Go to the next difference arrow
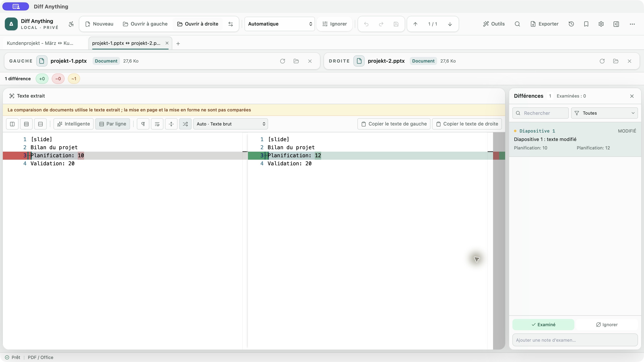Viewport: 644px width, 362px height. [450, 24]
